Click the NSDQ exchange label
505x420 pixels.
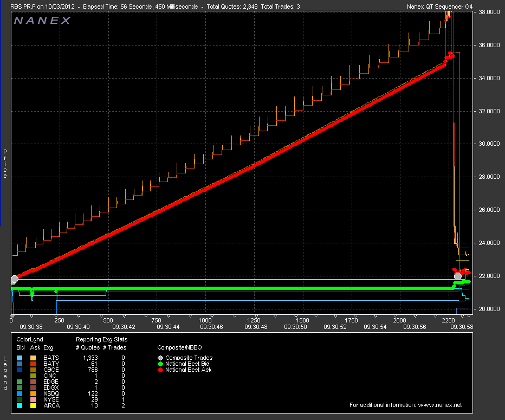[51, 393]
